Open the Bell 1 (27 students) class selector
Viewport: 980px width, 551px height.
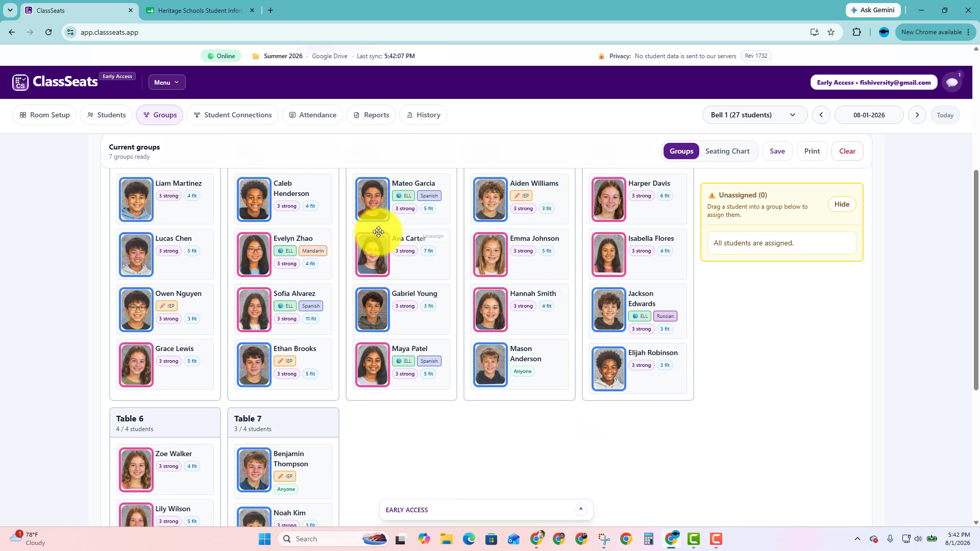pos(754,115)
